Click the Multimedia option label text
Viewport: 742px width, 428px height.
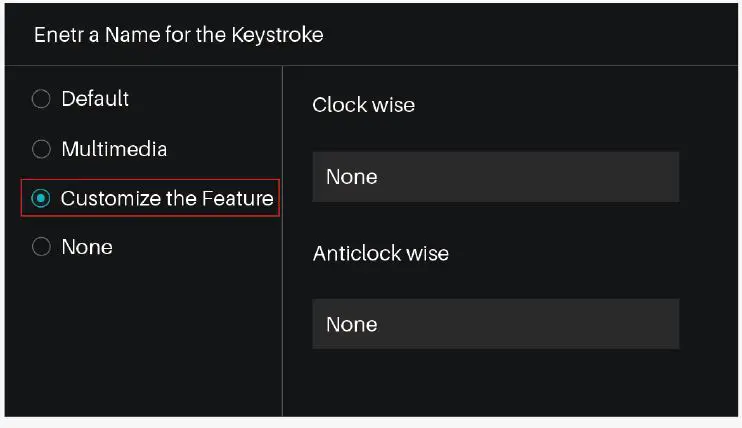[114, 149]
